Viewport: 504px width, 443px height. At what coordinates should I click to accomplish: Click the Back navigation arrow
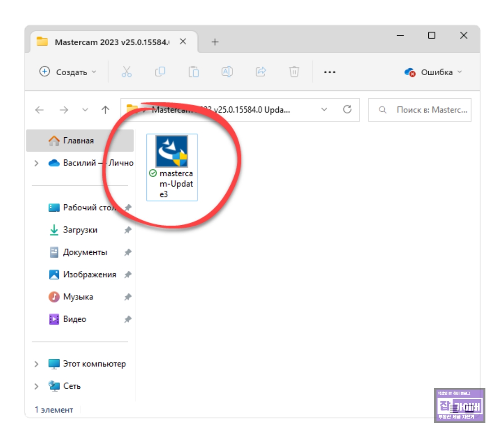[39, 110]
